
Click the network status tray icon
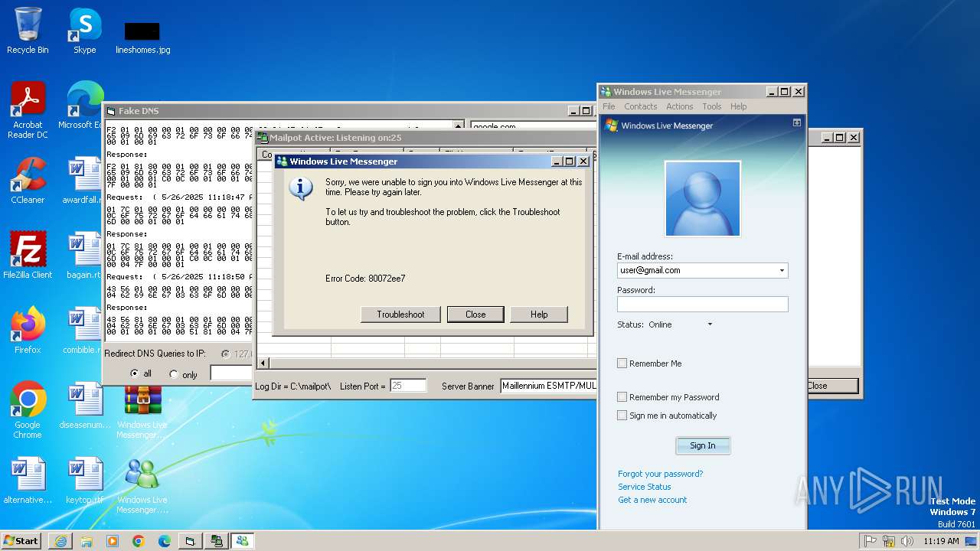click(x=889, y=541)
